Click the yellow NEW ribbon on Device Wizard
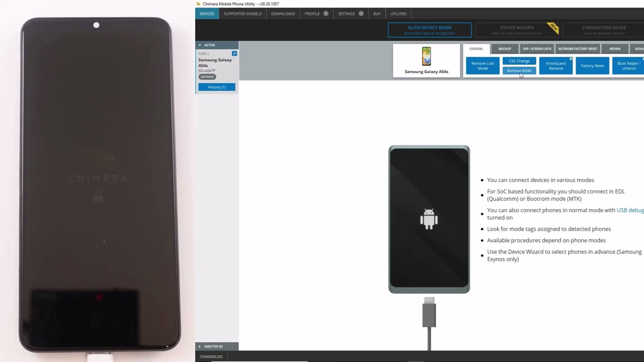The image size is (644, 362). click(553, 27)
